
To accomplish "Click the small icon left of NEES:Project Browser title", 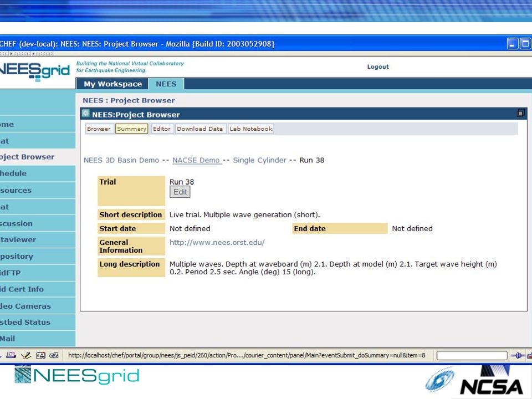I will pyautogui.click(x=85, y=113).
